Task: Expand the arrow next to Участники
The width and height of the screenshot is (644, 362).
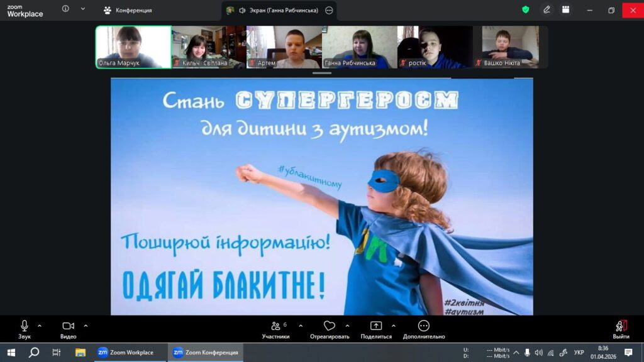Action: [x=301, y=326]
